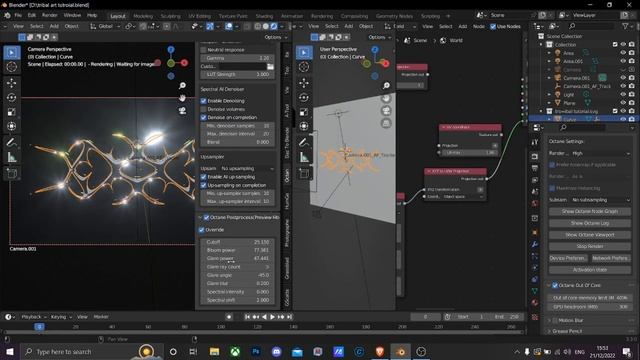Viewport: 640px width, 360px height.
Task: Select the Rotate tool in User Perspective viewport
Action: tap(304, 98)
